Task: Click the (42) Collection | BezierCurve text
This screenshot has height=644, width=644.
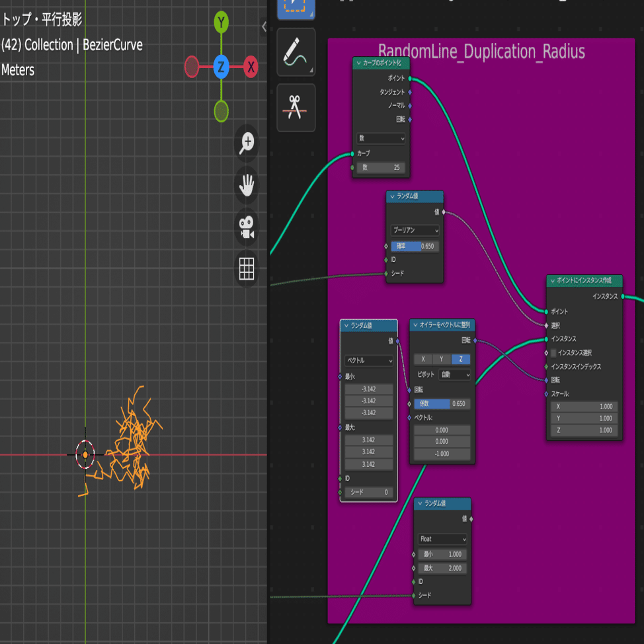Action: click(x=72, y=45)
